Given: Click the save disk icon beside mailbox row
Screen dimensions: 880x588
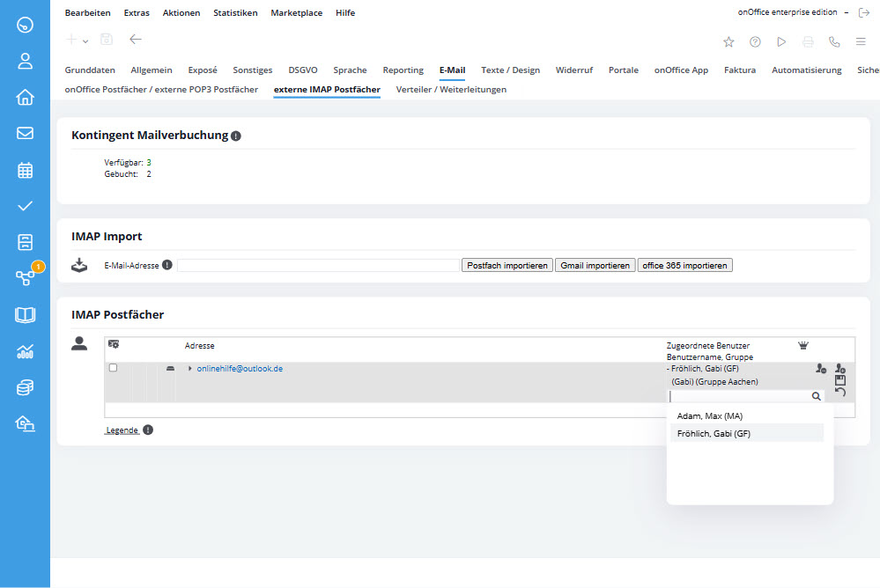Looking at the screenshot, I should pos(839,380).
